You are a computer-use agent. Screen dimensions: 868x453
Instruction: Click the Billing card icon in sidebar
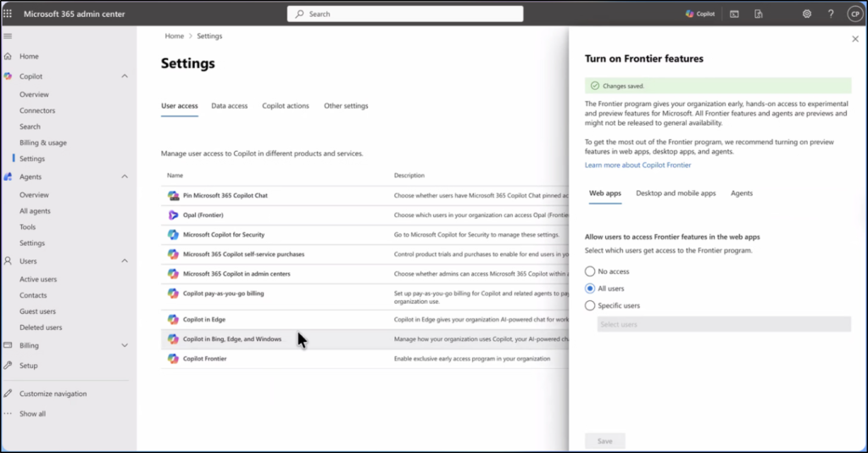(x=8, y=345)
